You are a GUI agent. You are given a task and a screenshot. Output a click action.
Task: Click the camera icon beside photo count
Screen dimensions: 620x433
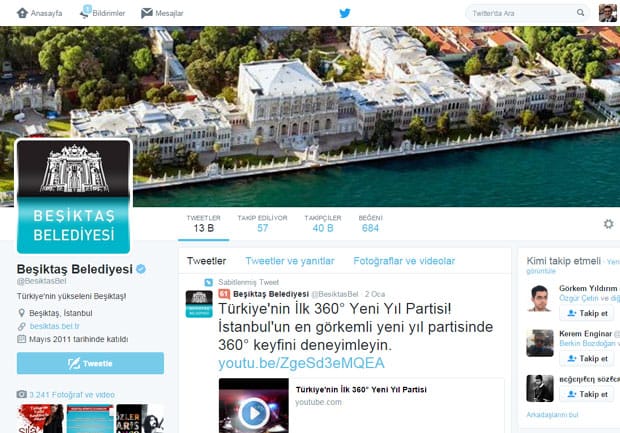[21, 394]
